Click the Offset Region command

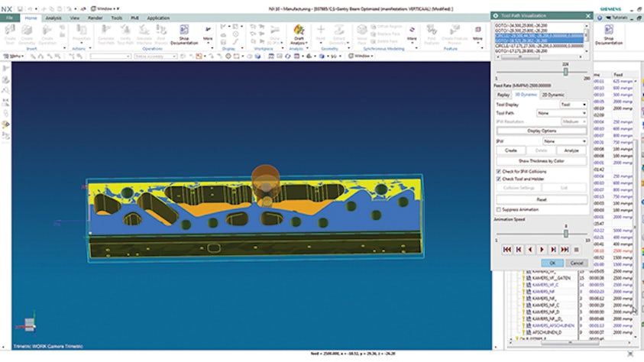click(385, 27)
